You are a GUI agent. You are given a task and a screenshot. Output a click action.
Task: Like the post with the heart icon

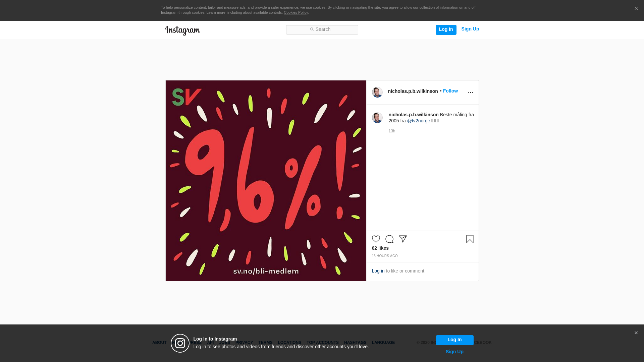click(x=376, y=239)
